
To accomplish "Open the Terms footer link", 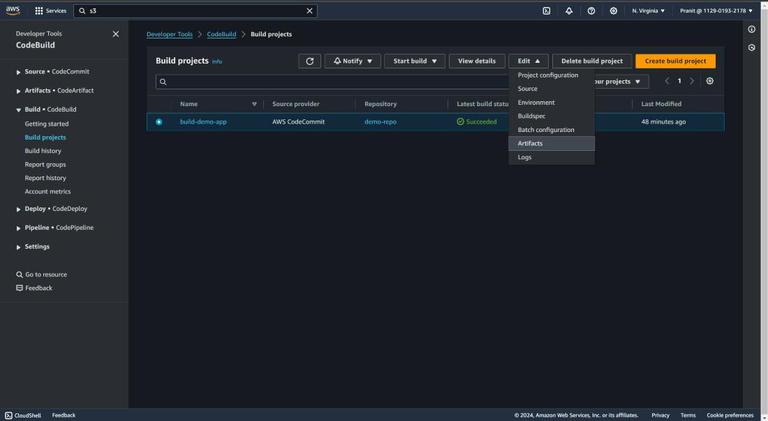I will coord(688,415).
